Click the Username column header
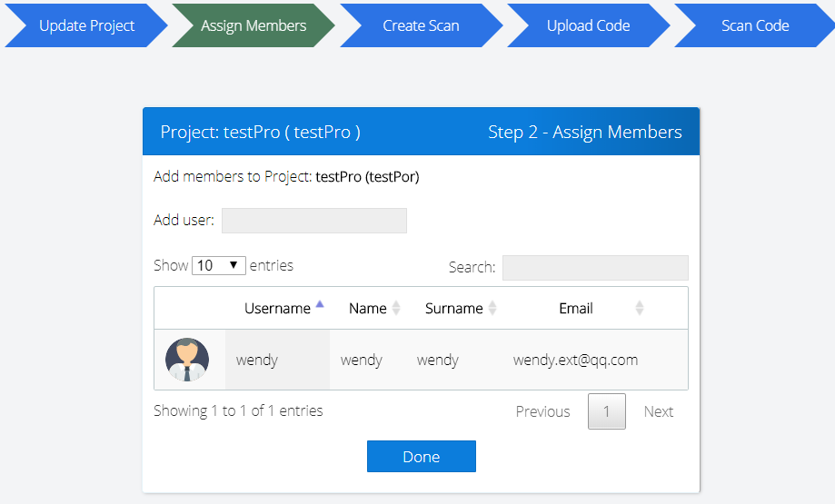The height and width of the screenshot is (504, 835). (x=277, y=308)
